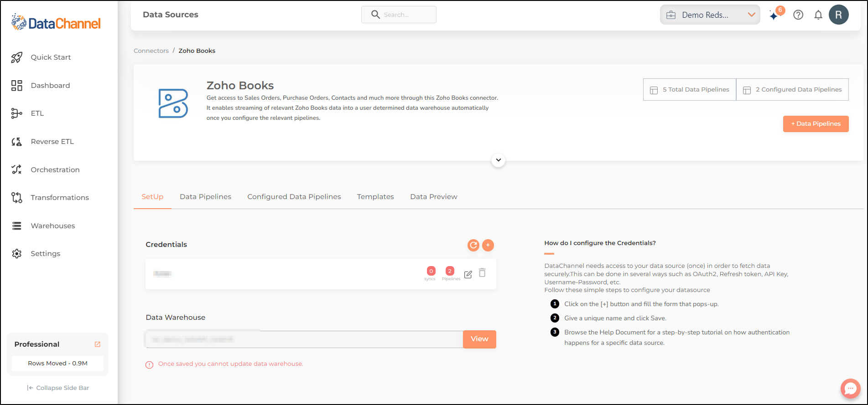Image resolution: width=868 pixels, height=405 pixels.
Task: Switch to the Data Pipelines tab
Action: click(x=206, y=197)
